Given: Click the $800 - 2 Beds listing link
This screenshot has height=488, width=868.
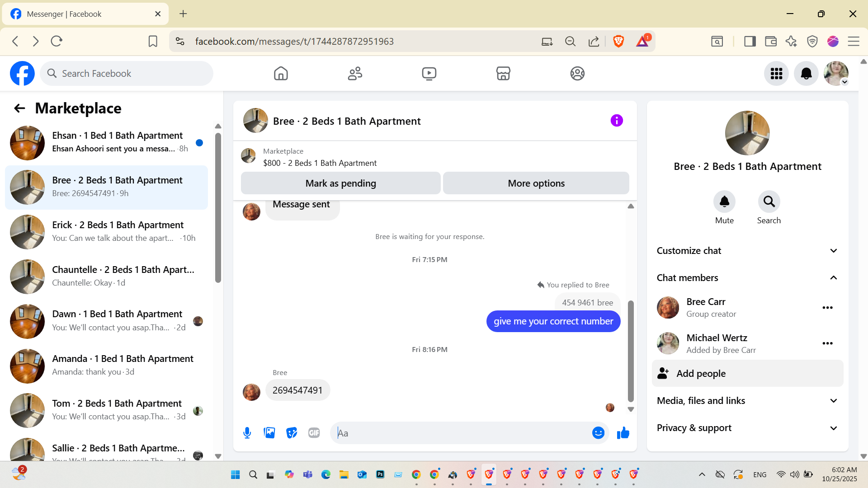Looking at the screenshot, I should point(320,163).
